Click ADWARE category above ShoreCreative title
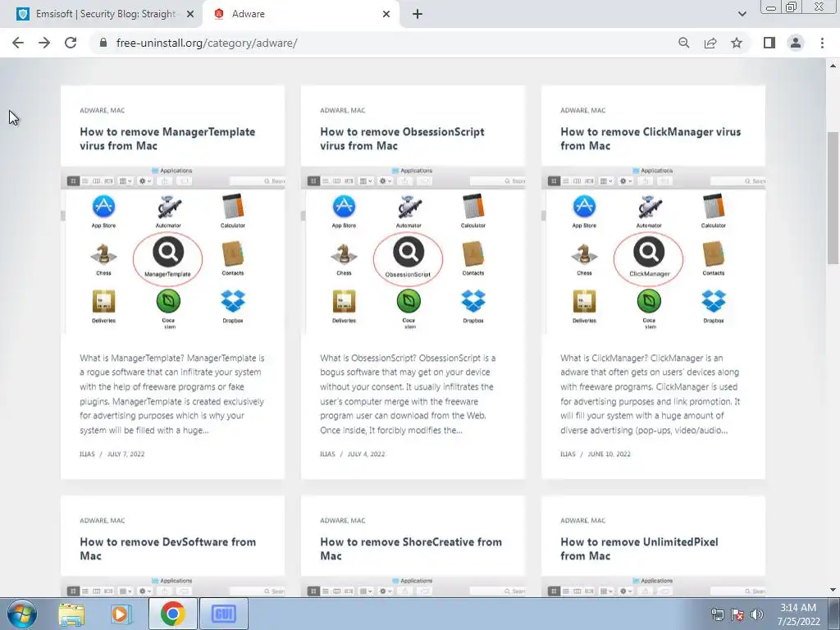The image size is (840, 630). point(334,520)
